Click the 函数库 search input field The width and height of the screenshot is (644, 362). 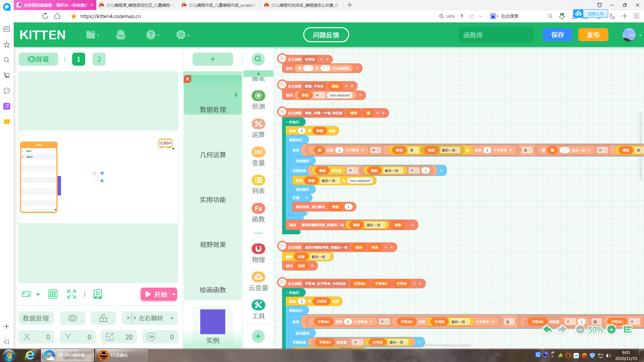[x=496, y=35]
